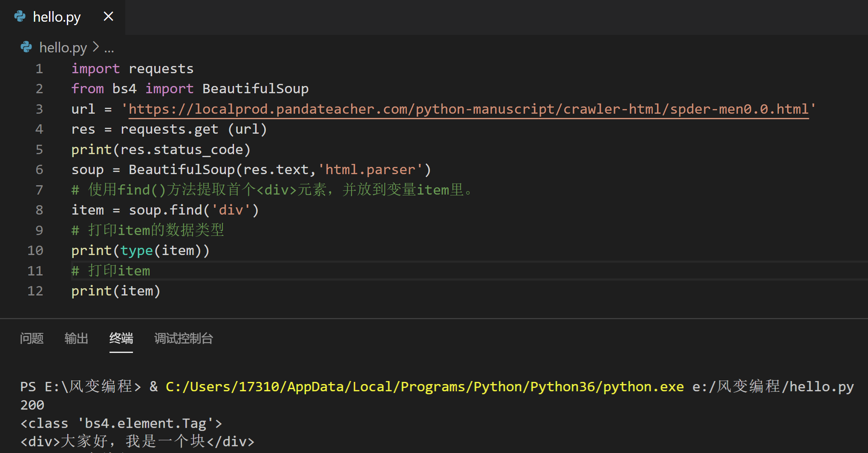Viewport: 868px width, 453px height.
Task: Click the '200' output line in terminal
Action: point(32,405)
